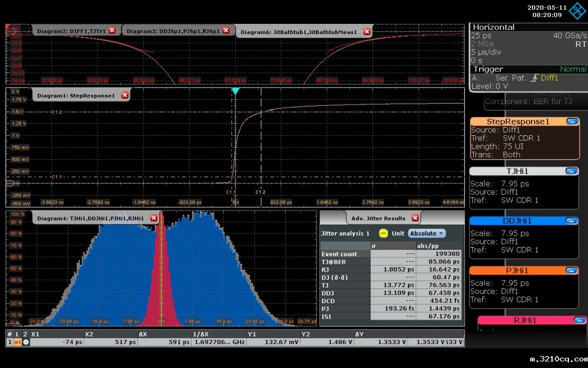Minimize the PJHi1 signal box

tap(572, 270)
